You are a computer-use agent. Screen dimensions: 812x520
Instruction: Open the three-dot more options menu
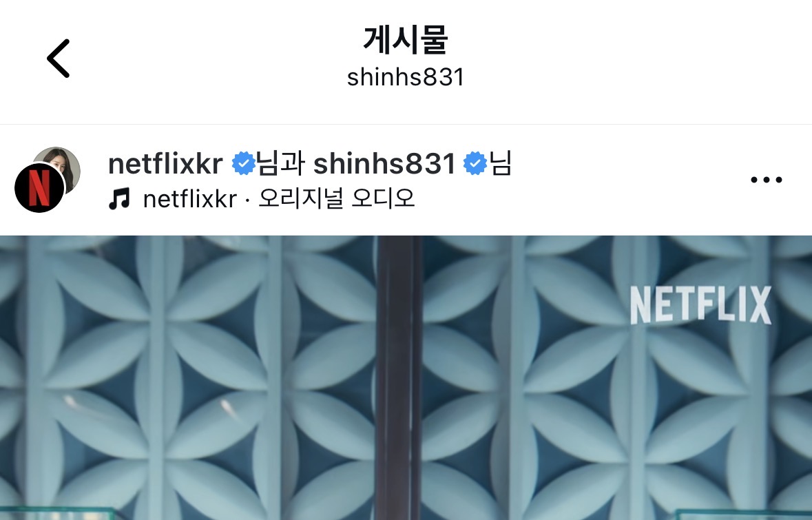click(767, 180)
